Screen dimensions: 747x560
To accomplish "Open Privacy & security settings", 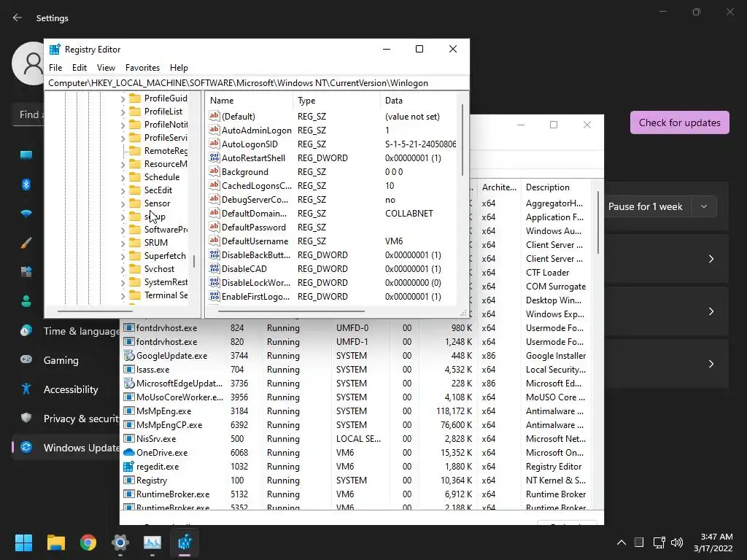I will (82, 419).
